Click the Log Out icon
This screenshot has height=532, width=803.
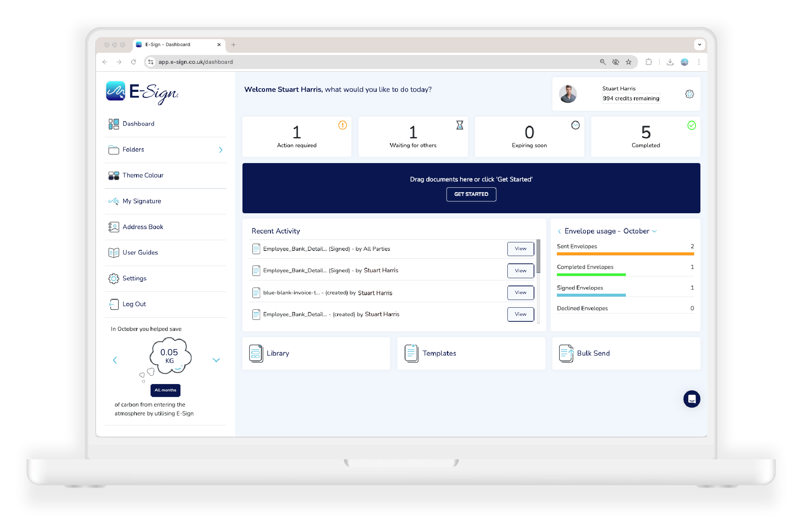pyautogui.click(x=114, y=304)
